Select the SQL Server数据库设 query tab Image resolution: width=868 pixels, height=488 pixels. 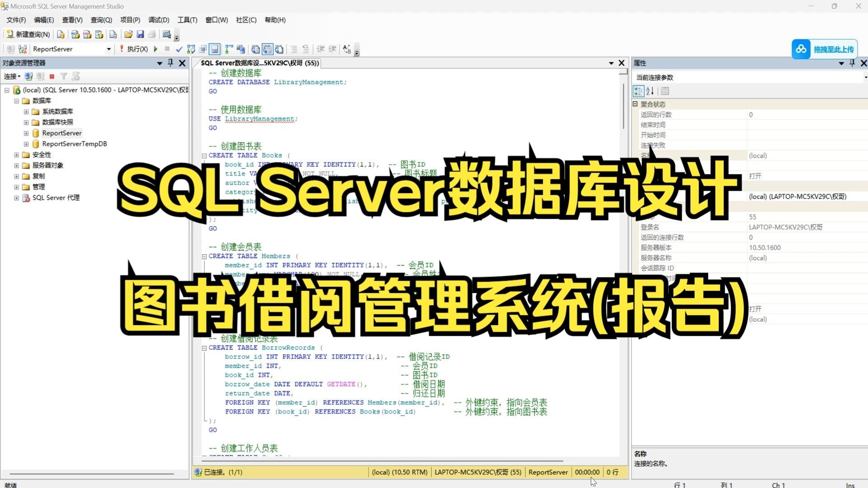pos(259,63)
